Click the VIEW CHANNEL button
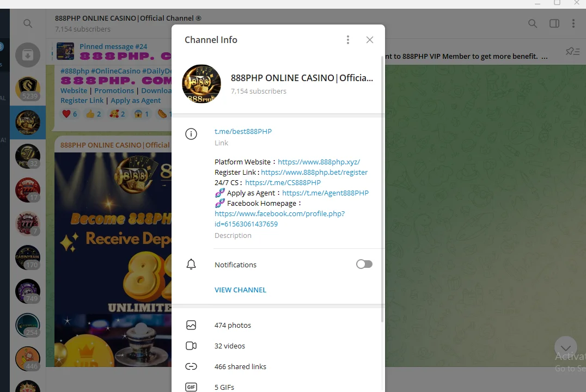Image resolution: width=586 pixels, height=392 pixels. [240, 290]
